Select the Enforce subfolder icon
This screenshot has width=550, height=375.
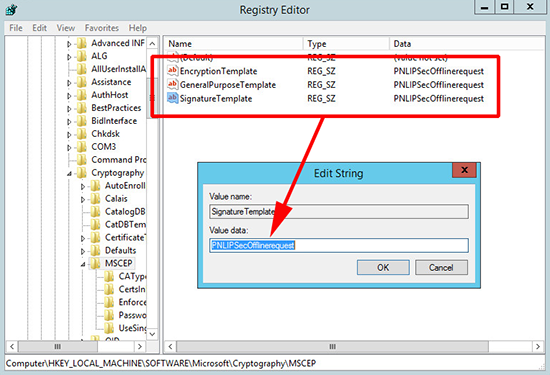(109, 302)
